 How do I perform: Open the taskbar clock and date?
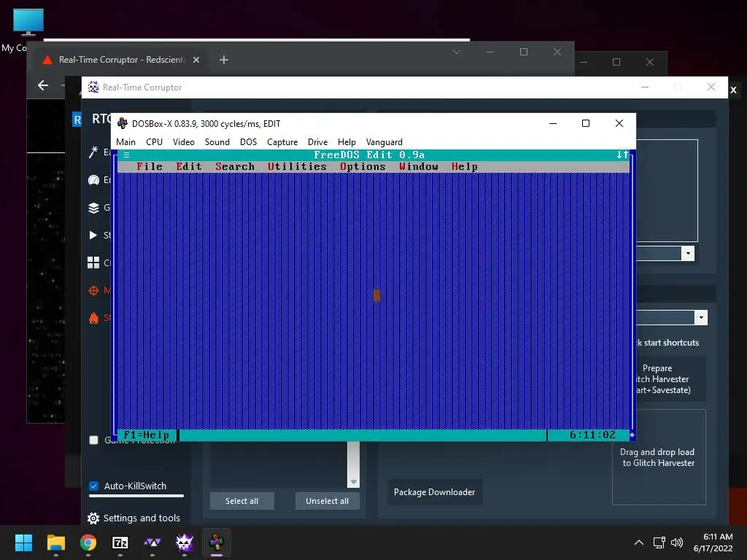pos(713,542)
